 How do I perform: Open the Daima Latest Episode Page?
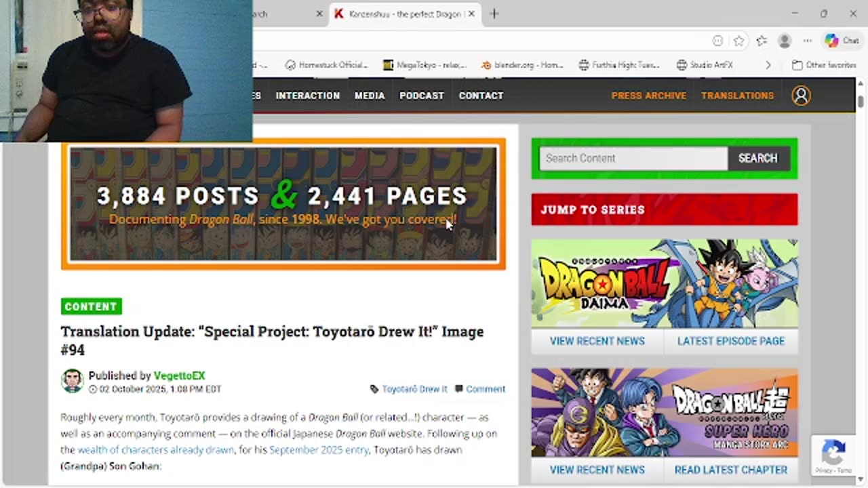click(x=731, y=341)
